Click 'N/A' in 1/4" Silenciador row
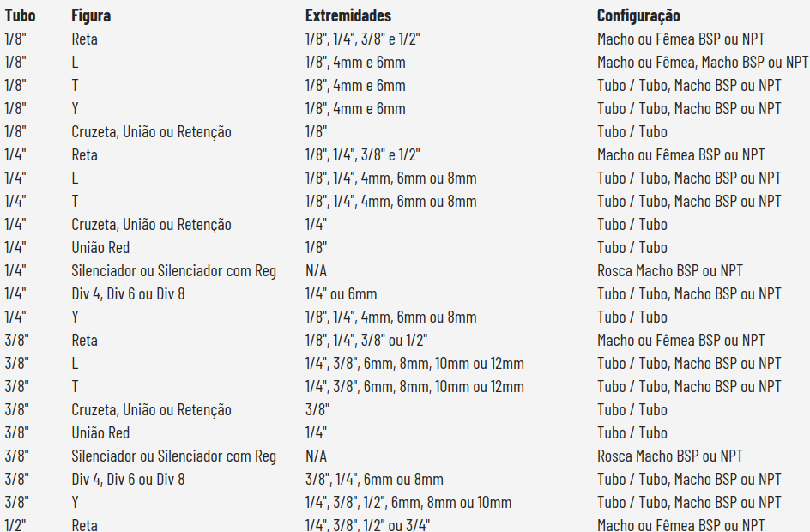The width and height of the screenshot is (810, 532). 316,270
